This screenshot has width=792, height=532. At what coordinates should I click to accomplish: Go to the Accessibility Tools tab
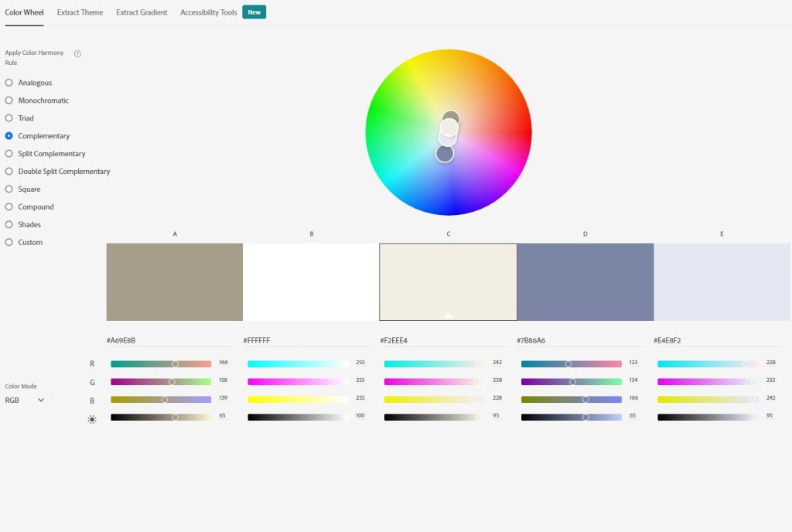pyautogui.click(x=209, y=12)
